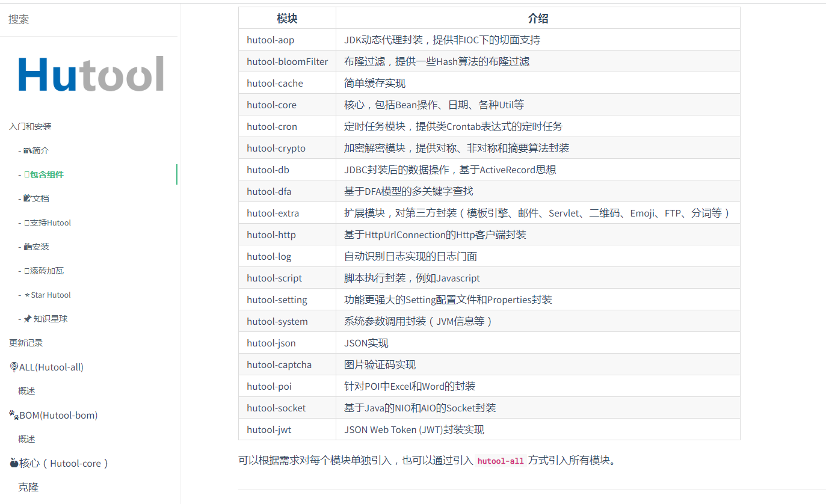This screenshot has height=504, width=826.
Task: Open the Star Hutool sidebar link
Action: coord(48,295)
